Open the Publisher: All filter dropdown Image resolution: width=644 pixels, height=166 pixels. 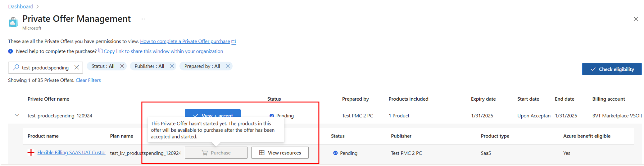pyautogui.click(x=149, y=66)
